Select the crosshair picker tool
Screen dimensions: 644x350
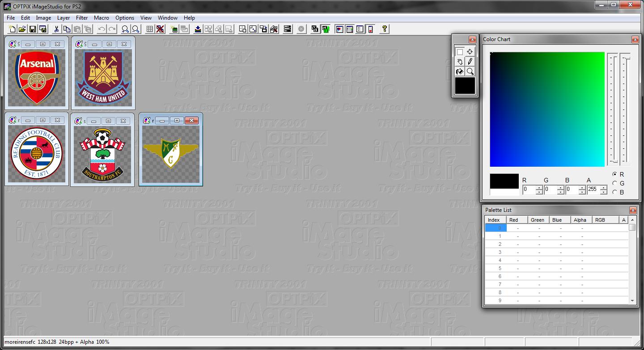click(470, 52)
